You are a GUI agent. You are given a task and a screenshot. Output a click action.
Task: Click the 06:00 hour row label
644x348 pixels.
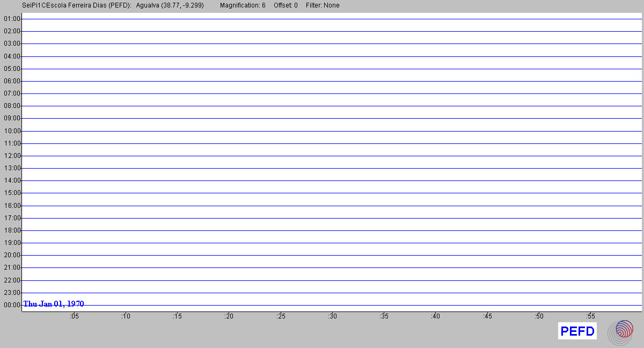(x=12, y=81)
